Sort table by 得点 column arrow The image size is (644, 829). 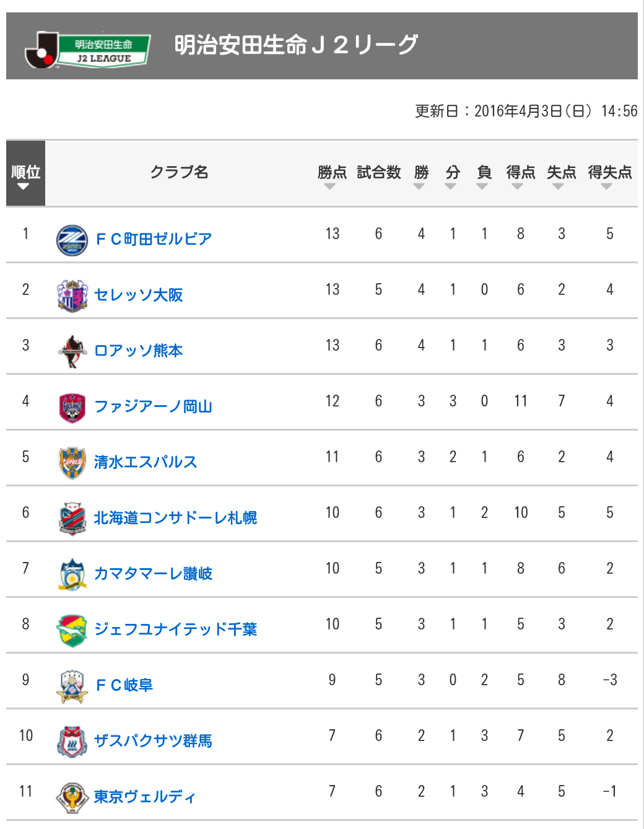click(518, 186)
